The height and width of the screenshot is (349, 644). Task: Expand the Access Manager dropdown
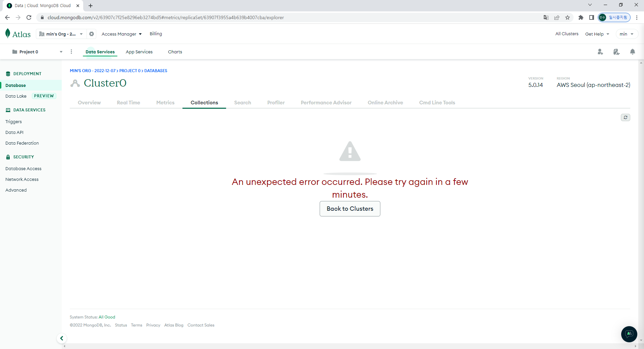(121, 34)
